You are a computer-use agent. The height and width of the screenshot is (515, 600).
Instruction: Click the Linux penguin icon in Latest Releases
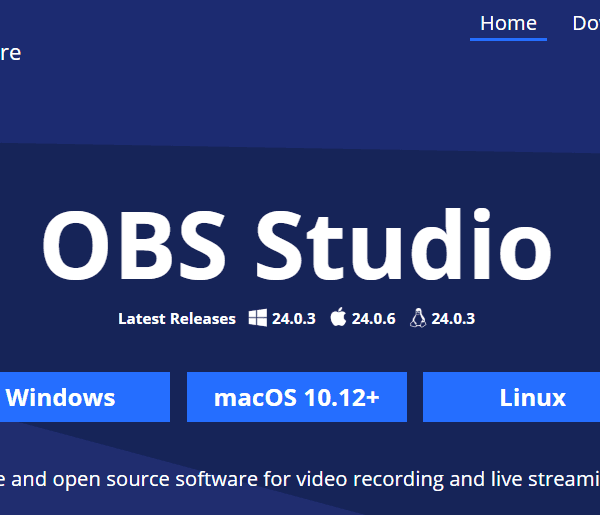click(418, 318)
